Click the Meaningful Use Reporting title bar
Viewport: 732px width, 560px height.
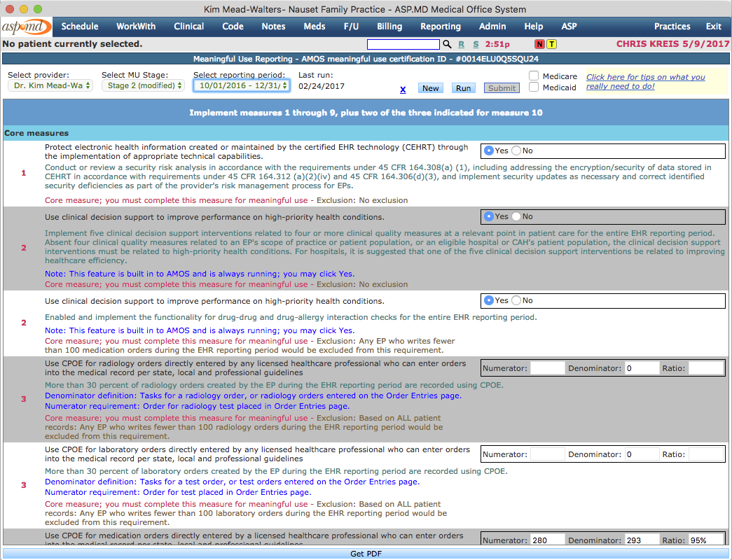click(366, 59)
